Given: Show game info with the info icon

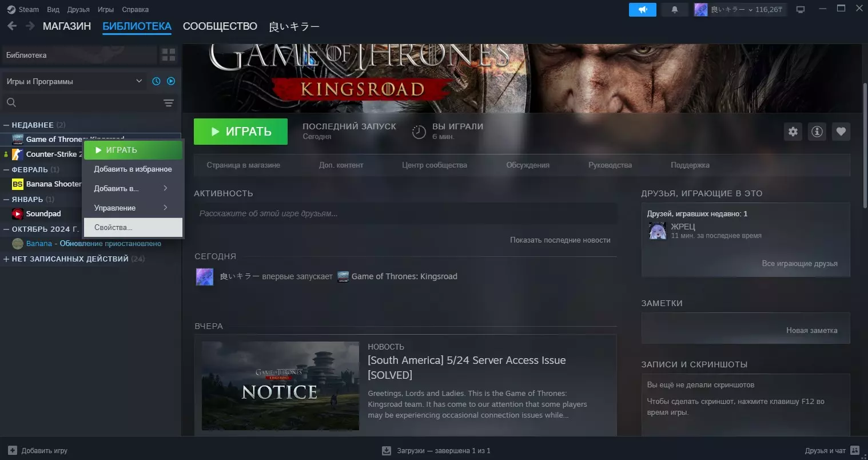Looking at the screenshot, I should click(817, 132).
